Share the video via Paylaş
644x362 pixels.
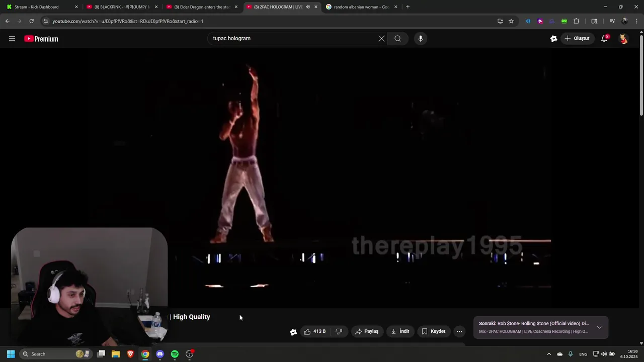tap(367, 331)
